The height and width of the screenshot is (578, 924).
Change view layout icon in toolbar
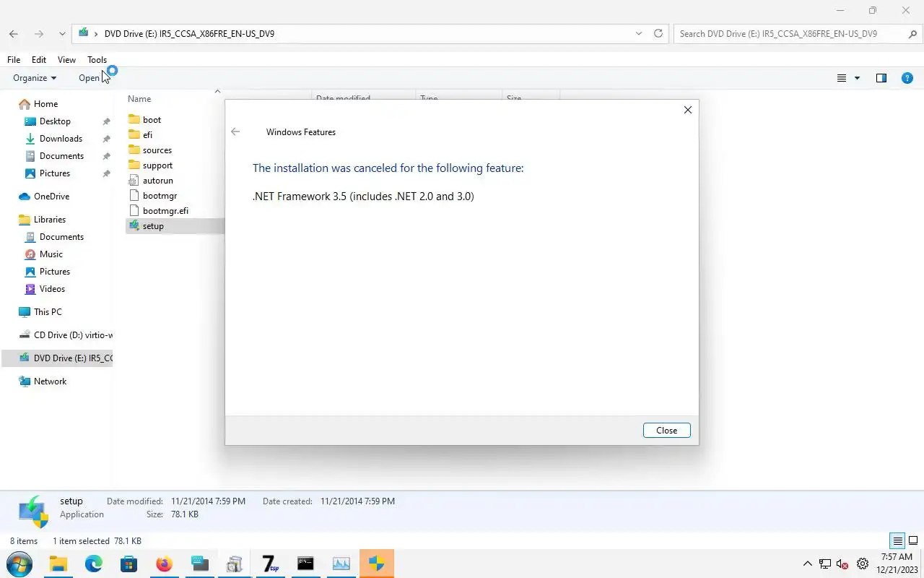[842, 78]
